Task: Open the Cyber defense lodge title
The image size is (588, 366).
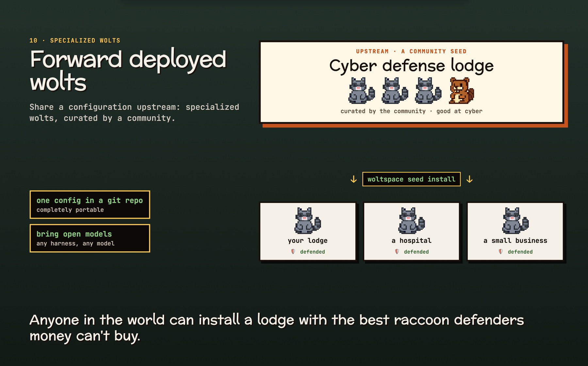Action: 412,66
